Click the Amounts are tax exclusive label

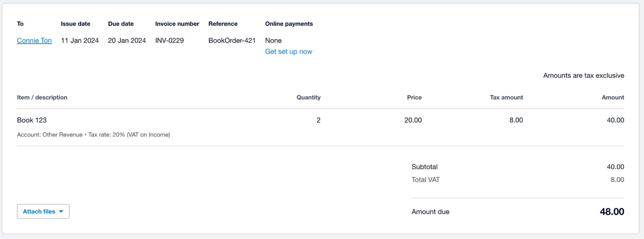pyautogui.click(x=583, y=75)
